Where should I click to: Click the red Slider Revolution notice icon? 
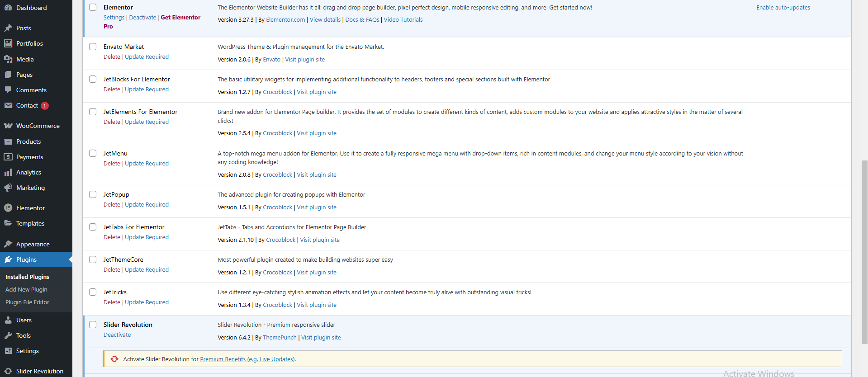coord(114,359)
